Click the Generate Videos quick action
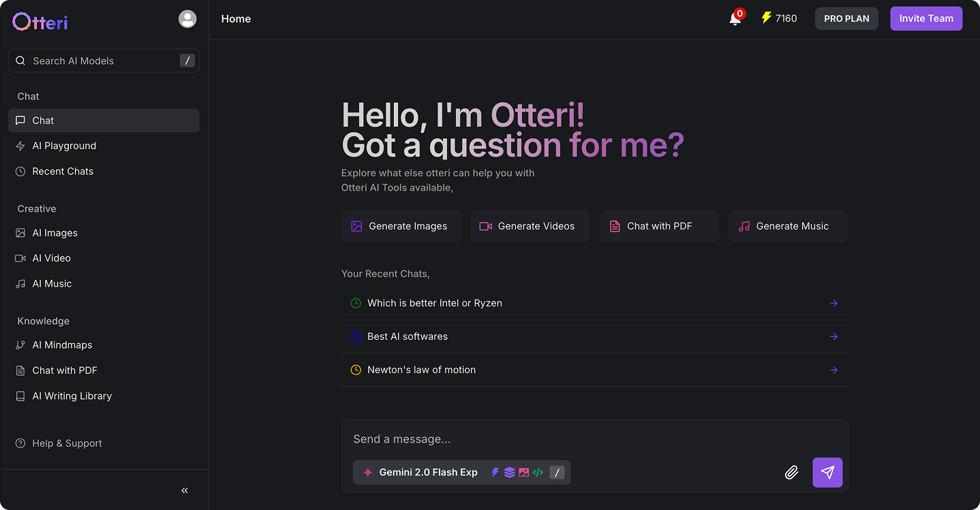Viewport: 980px width, 510px height. point(530,225)
